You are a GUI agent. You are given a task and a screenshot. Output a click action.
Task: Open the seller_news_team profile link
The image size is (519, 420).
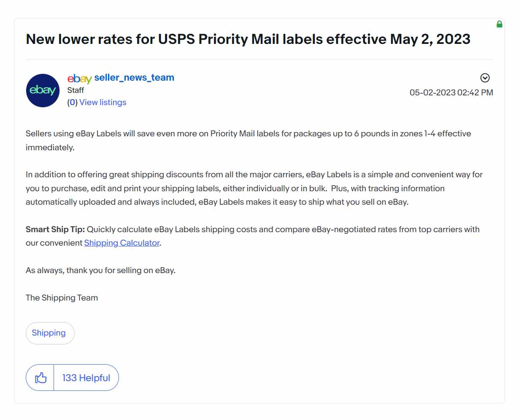tap(134, 78)
